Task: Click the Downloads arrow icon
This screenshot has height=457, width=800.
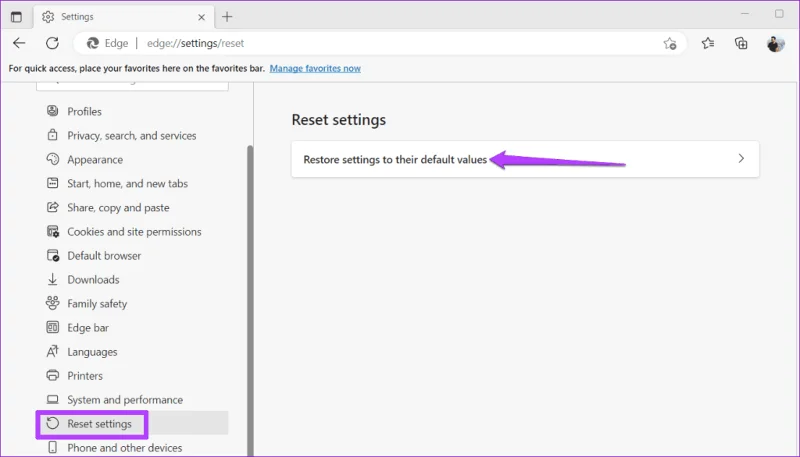Action: click(53, 279)
